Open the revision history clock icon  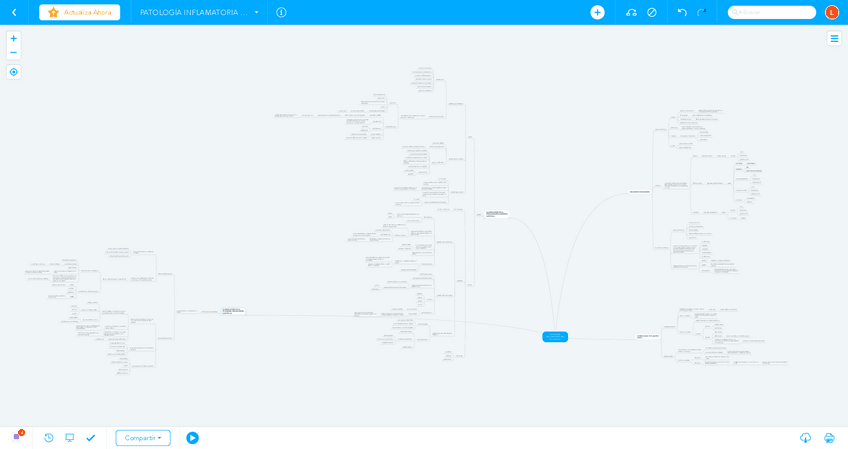tap(49, 437)
